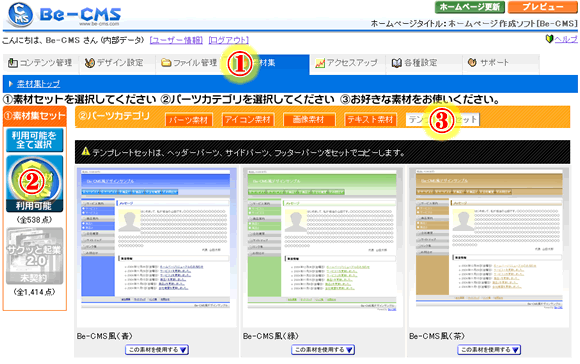The height and width of the screenshot is (364, 580).
Task: Select the パーツ素材 category
Action: [189, 120]
